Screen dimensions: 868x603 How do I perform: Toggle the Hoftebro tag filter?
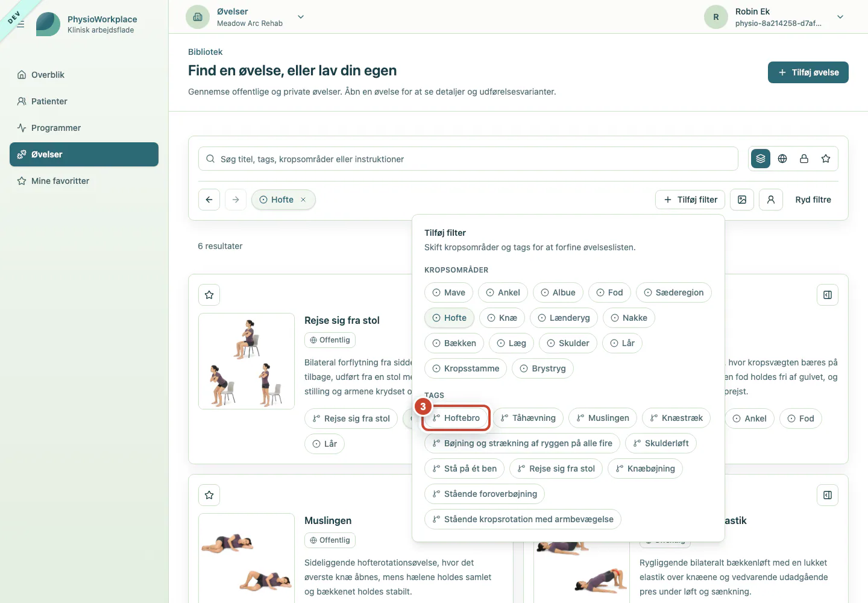point(456,418)
